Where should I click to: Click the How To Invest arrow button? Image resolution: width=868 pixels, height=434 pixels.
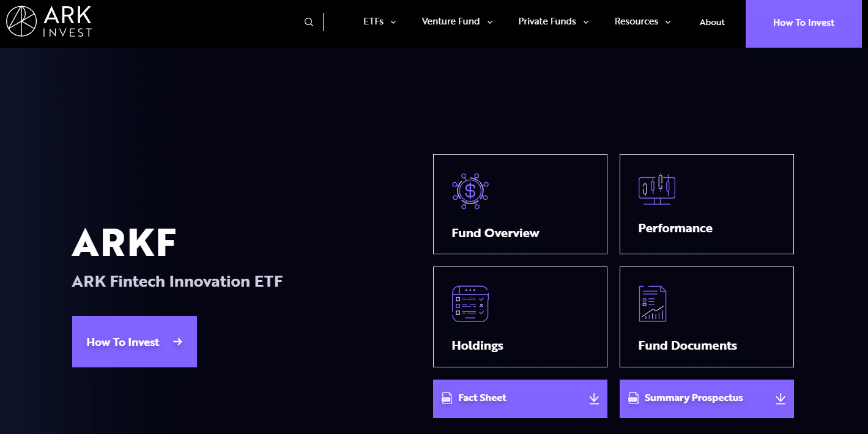(x=135, y=342)
